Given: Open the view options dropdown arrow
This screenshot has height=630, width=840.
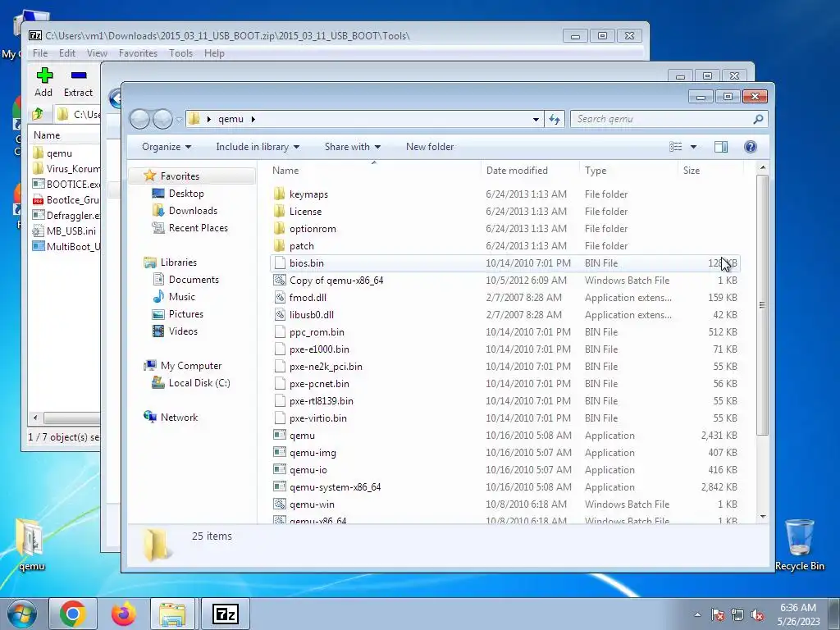Looking at the screenshot, I should click(693, 147).
